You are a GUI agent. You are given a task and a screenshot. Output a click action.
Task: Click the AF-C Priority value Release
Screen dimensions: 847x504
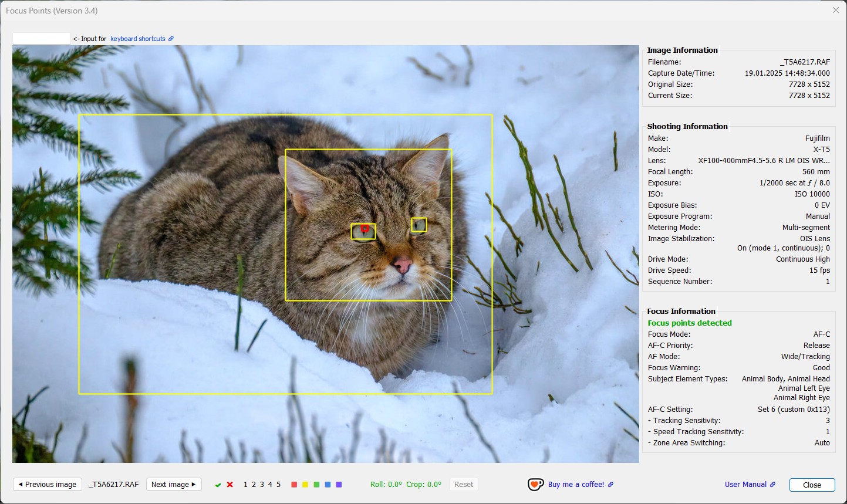816,346
